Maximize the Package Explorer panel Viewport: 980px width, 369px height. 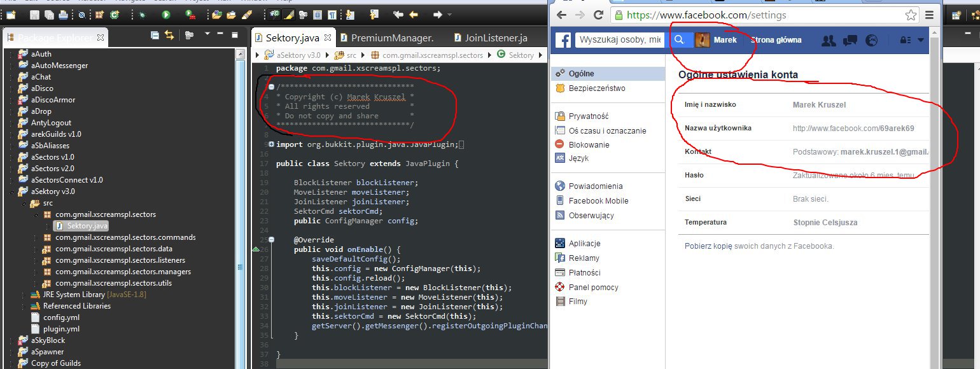click(x=235, y=36)
